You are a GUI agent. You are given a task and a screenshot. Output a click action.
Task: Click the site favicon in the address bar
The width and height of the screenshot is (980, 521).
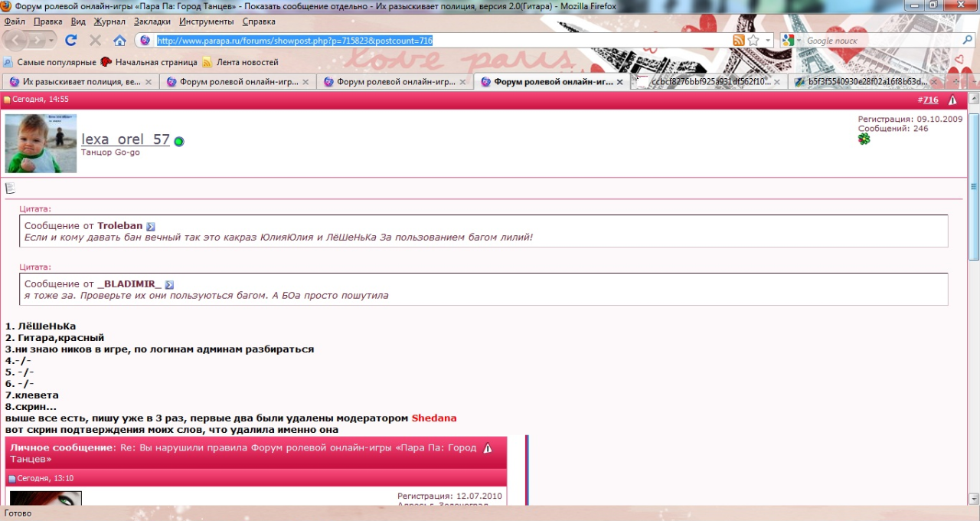tap(145, 41)
